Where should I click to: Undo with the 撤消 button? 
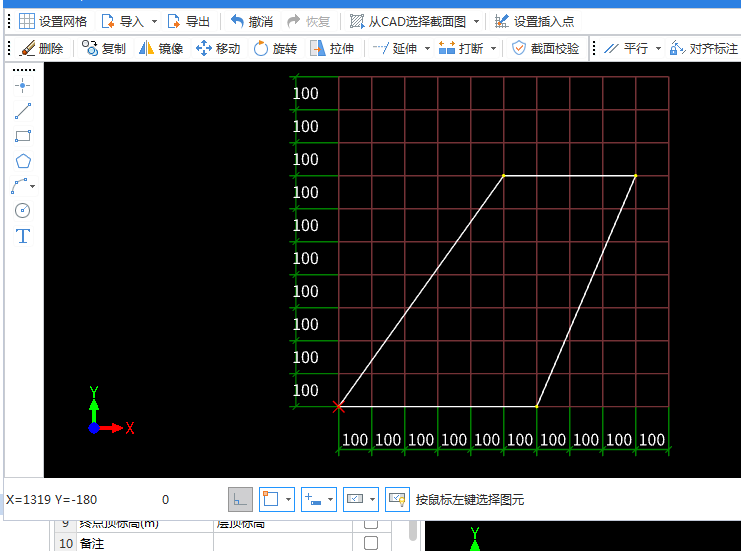[252, 21]
